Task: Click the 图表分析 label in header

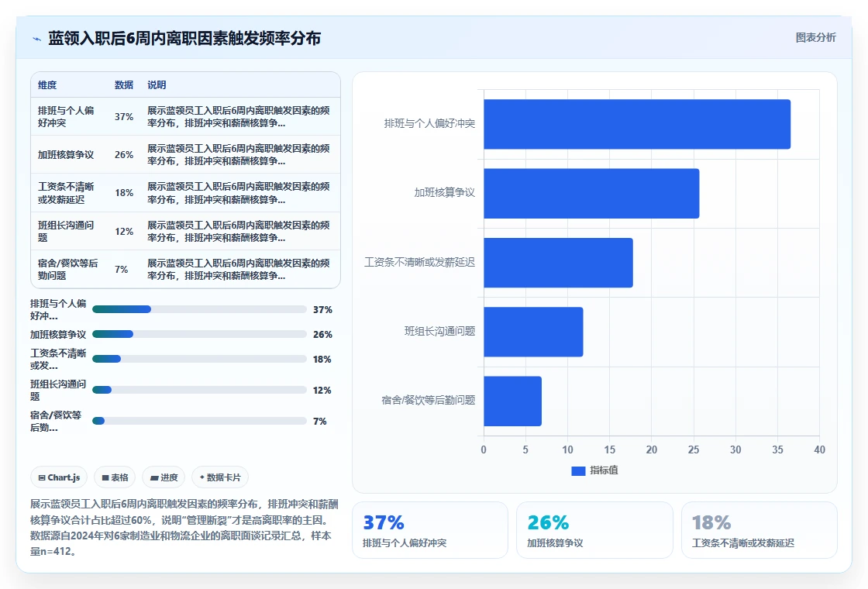Action: [815, 38]
